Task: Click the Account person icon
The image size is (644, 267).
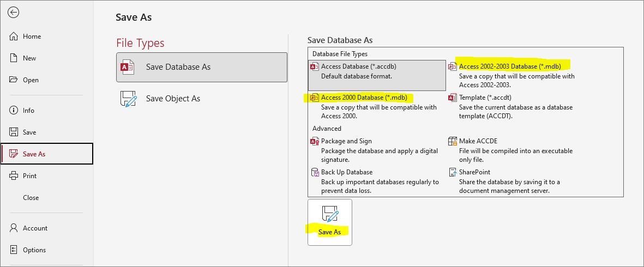Action: pyautogui.click(x=14, y=228)
